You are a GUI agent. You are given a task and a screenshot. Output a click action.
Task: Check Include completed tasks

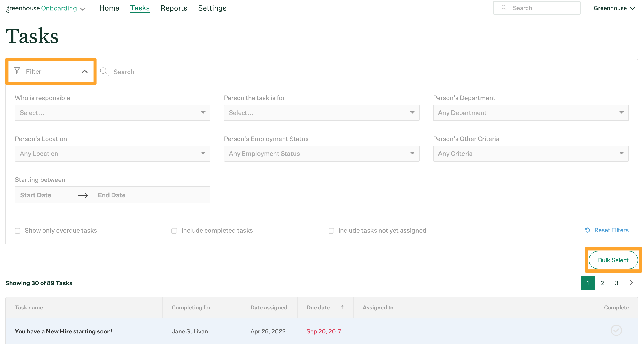point(174,231)
